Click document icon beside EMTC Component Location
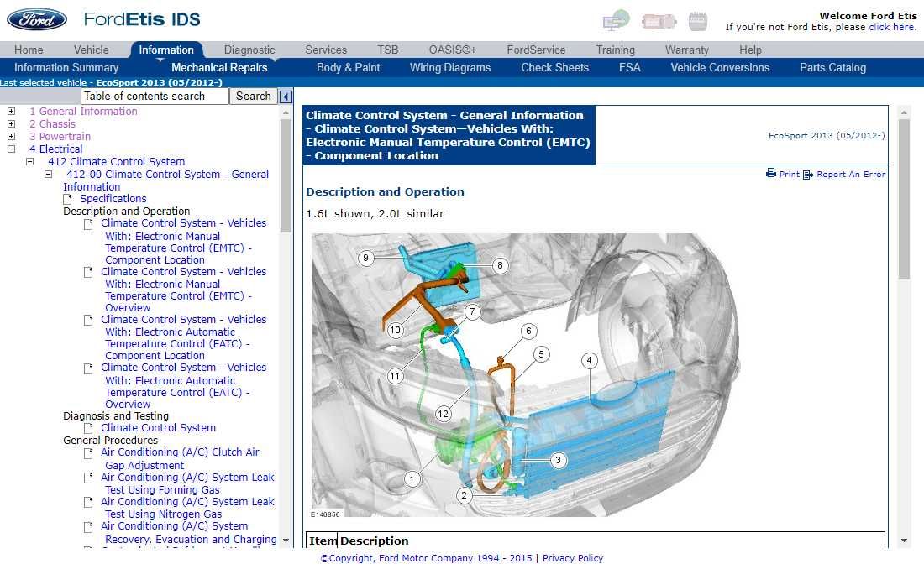 pyautogui.click(x=88, y=223)
